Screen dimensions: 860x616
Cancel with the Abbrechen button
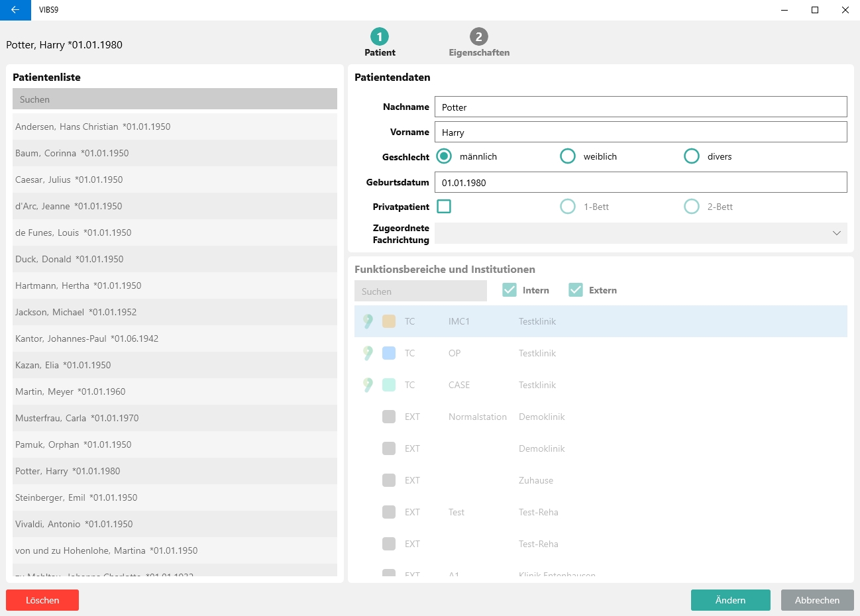[x=818, y=600]
